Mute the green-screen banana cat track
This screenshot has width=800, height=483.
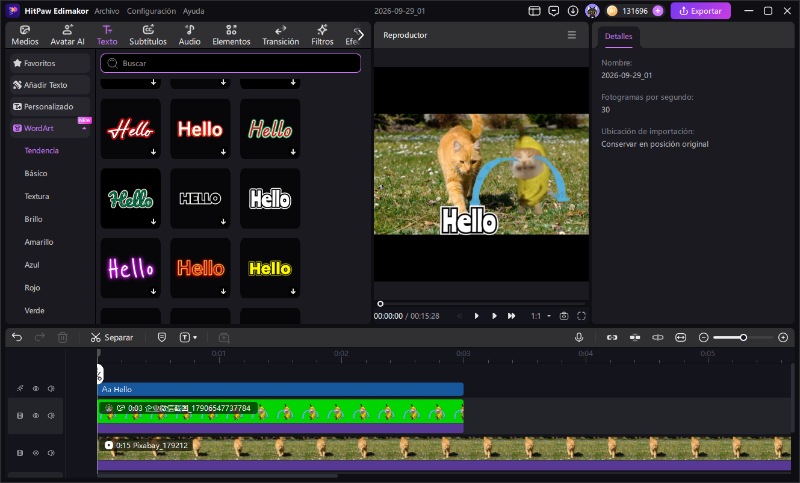click(x=51, y=416)
